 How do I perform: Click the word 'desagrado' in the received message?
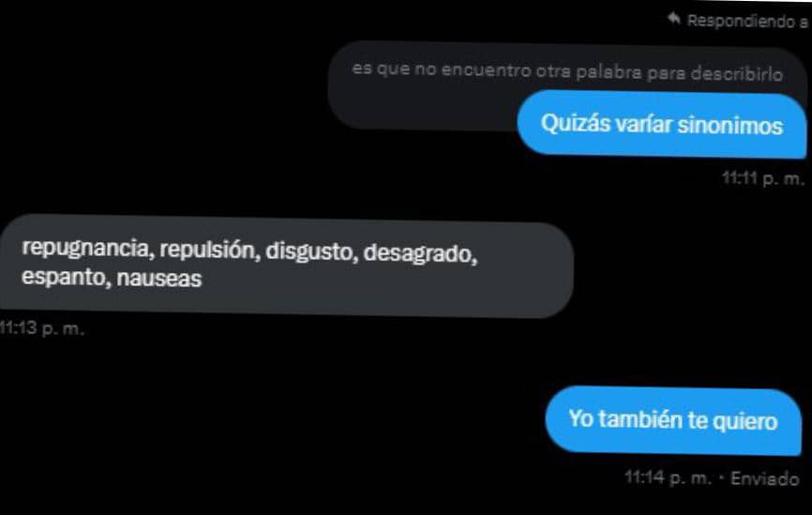[x=420, y=253]
